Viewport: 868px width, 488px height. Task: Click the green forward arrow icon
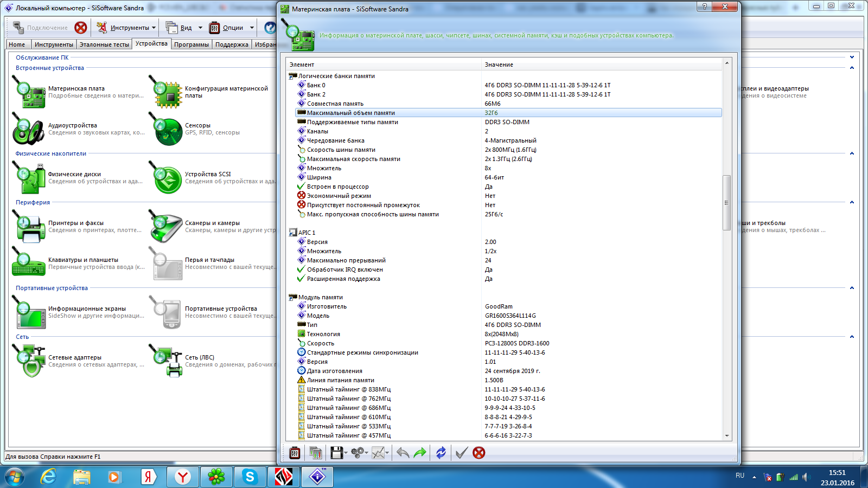click(420, 453)
